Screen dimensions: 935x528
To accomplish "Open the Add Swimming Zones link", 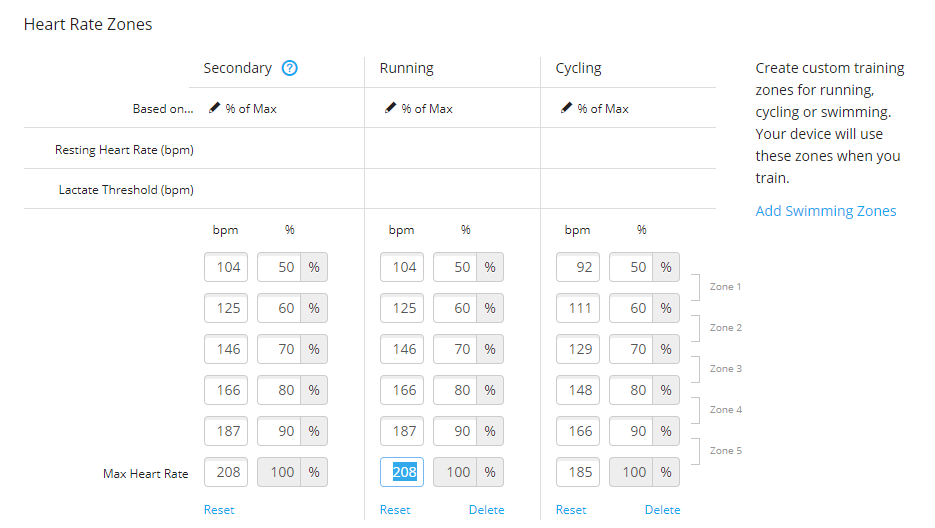I will tap(825, 211).
